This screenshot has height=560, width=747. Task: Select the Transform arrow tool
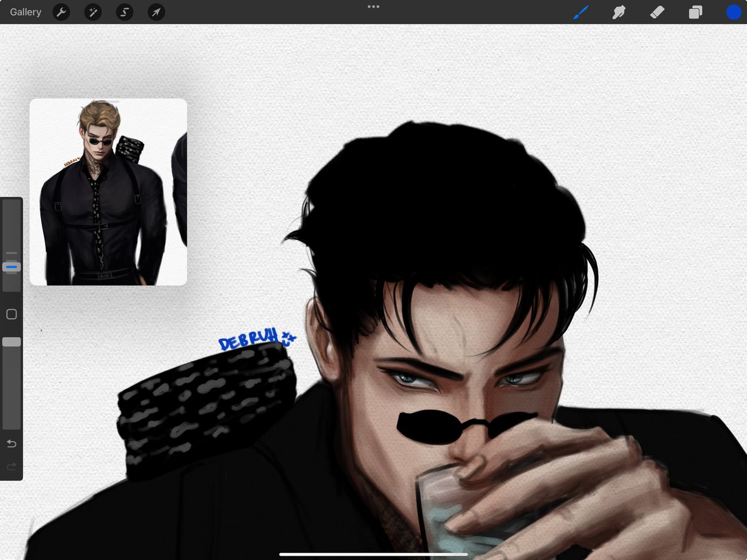156,12
